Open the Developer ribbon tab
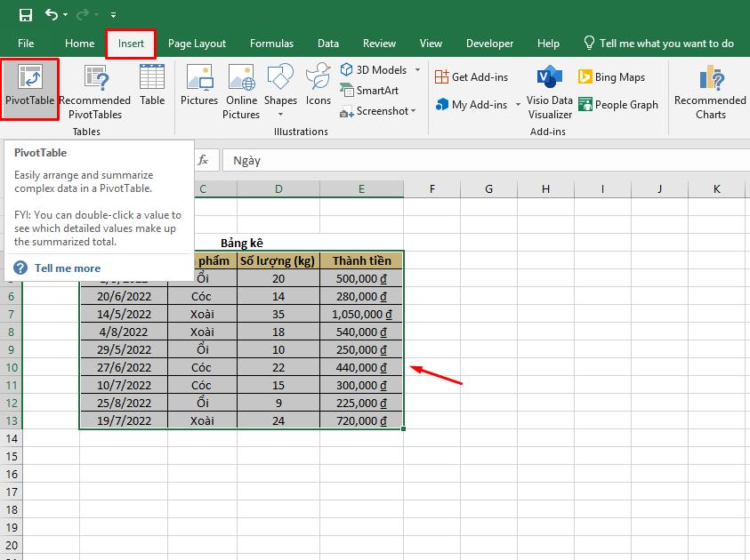This screenshot has height=560, width=750. click(x=489, y=43)
